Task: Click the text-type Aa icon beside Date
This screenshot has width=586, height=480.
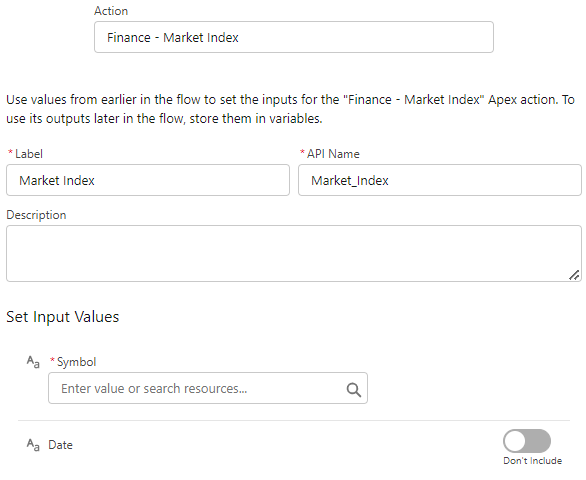Action: pyautogui.click(x=33, y=445)
